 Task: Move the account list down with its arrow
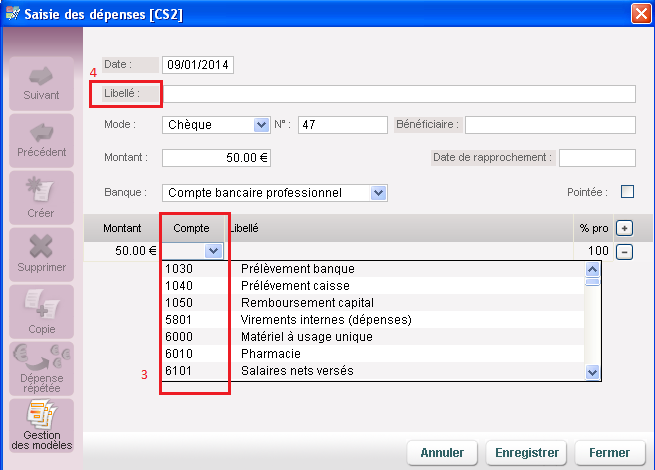(x=592, y=372)
